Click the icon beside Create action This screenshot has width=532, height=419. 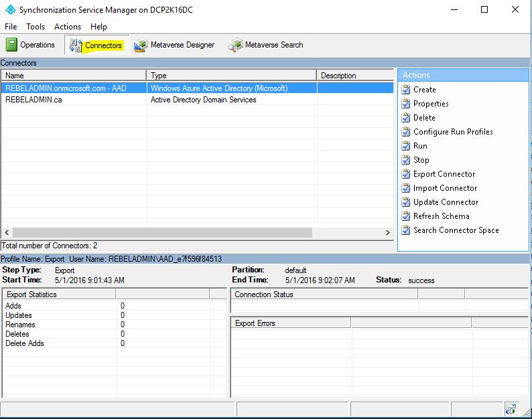point(406,90)
